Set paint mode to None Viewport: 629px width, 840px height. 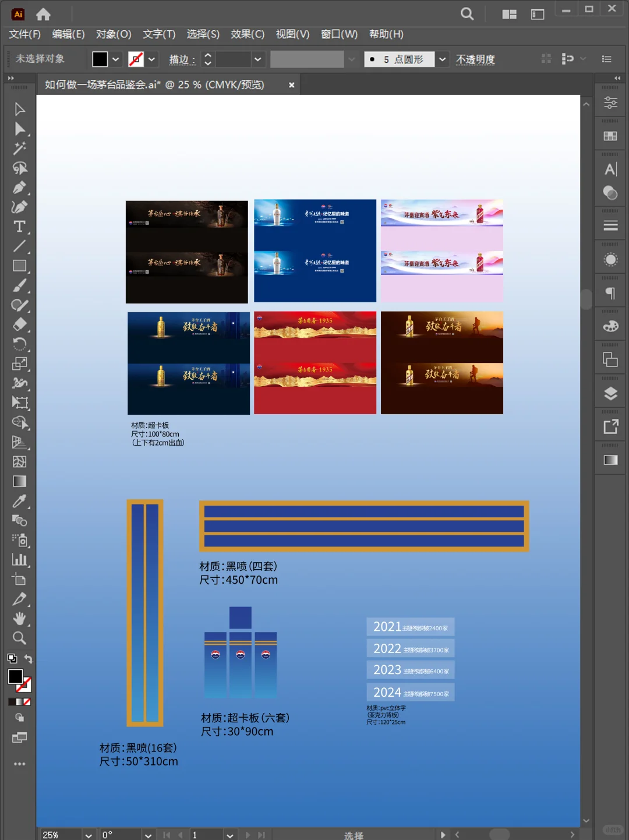[27, 702]
